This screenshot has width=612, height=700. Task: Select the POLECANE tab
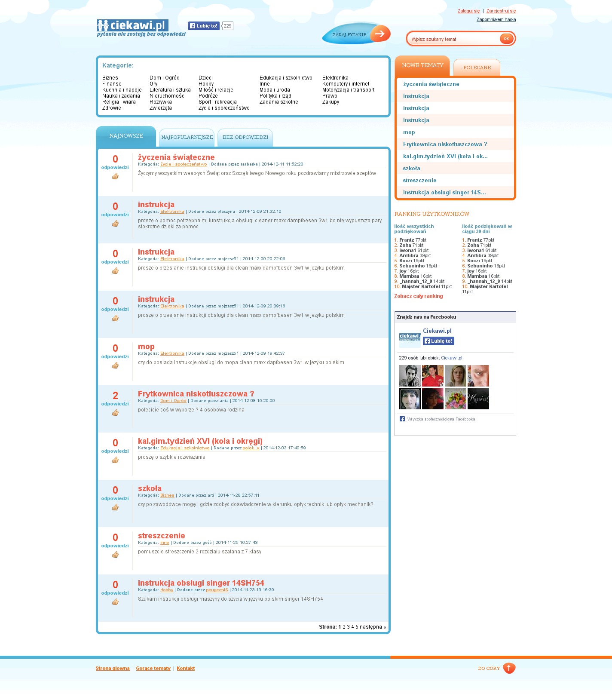477,68
